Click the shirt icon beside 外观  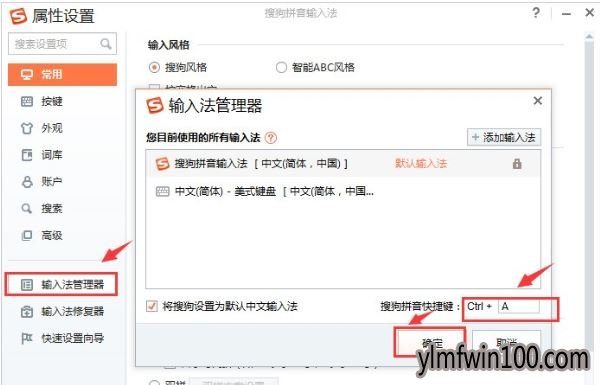pyautogui.click(x=27, y=128)
